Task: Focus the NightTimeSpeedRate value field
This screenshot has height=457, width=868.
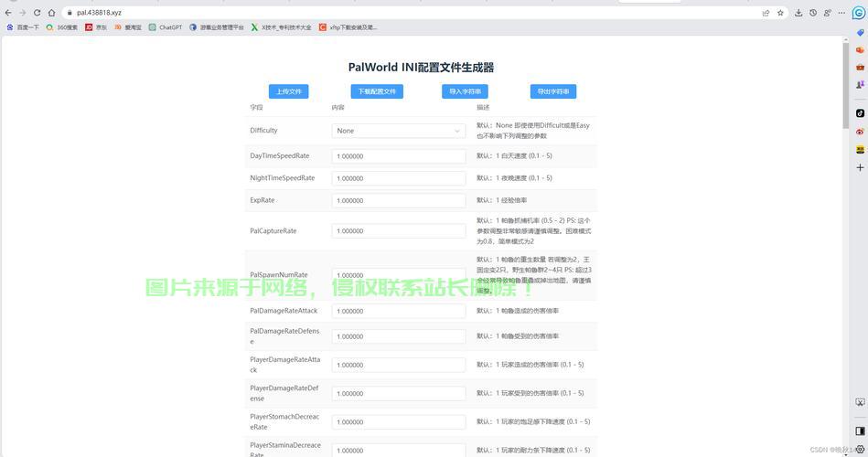Action: pos(399,178)
